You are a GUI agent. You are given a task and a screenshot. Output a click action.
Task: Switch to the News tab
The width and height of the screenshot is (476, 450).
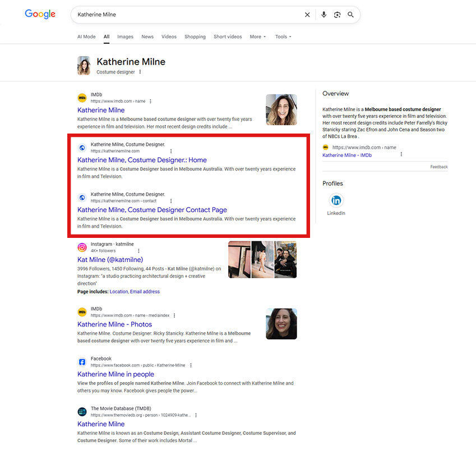[147, 37]
